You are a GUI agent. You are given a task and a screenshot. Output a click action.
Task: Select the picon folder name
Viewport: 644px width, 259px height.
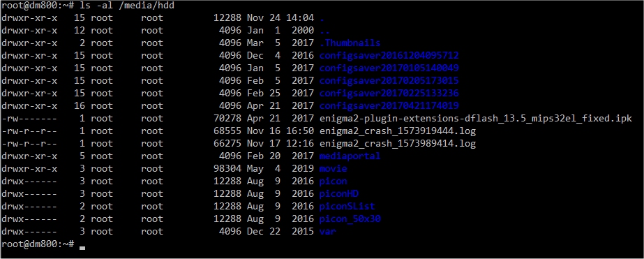(333, 182)
